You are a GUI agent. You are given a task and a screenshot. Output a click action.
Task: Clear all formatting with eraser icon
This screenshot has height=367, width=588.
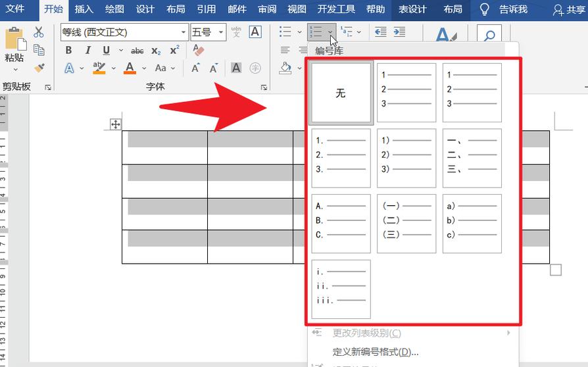(198, 50)
